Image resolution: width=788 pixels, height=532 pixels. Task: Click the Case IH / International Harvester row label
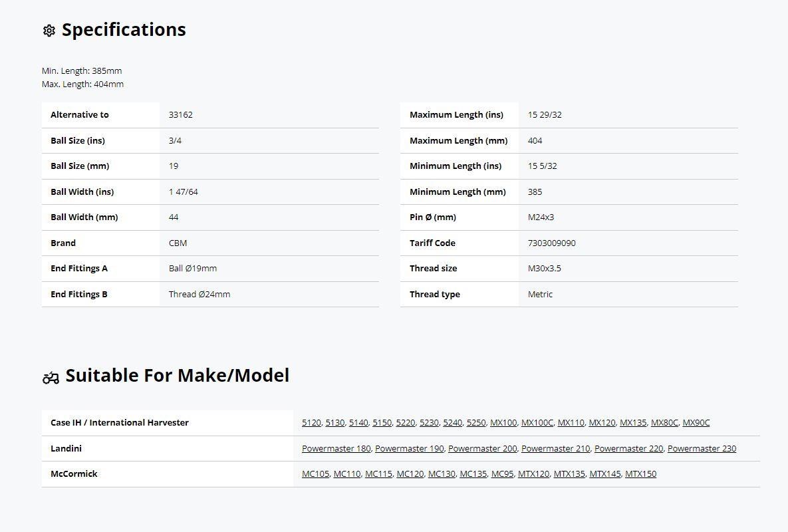coord(120,422)
